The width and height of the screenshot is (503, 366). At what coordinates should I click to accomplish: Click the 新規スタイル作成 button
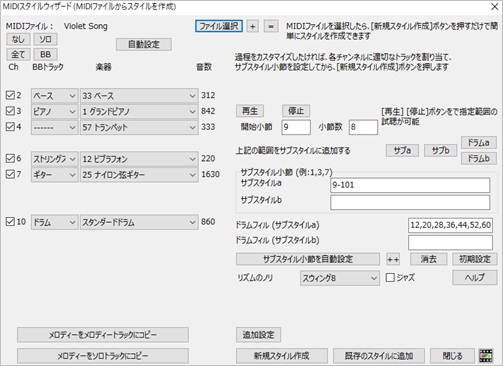pyautogui.click(x=282, y=356)
